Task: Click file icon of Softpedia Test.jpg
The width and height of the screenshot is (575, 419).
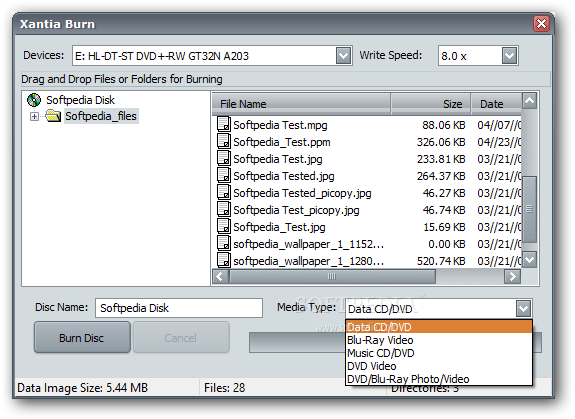Action: (x=223, y=158)
